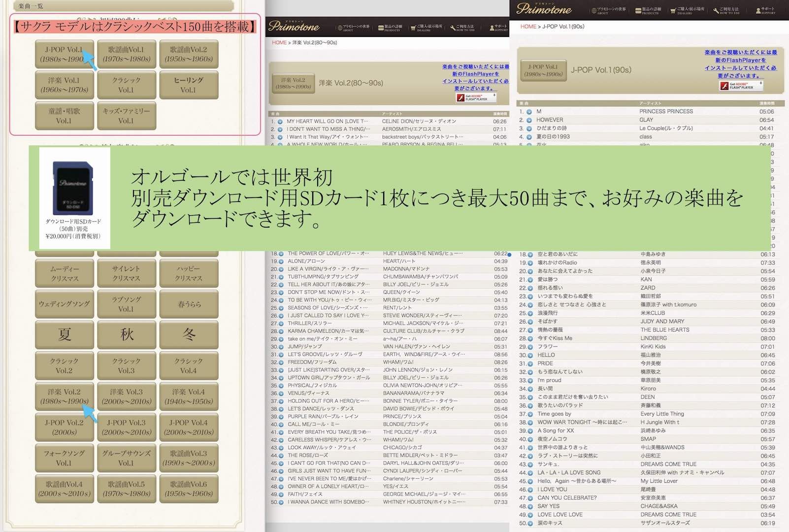Image resolution: width=789 pixels, height=532 pixels.
Task: Play sample icon beside PURPLE RAIN
Action: [x=281, y=417]
